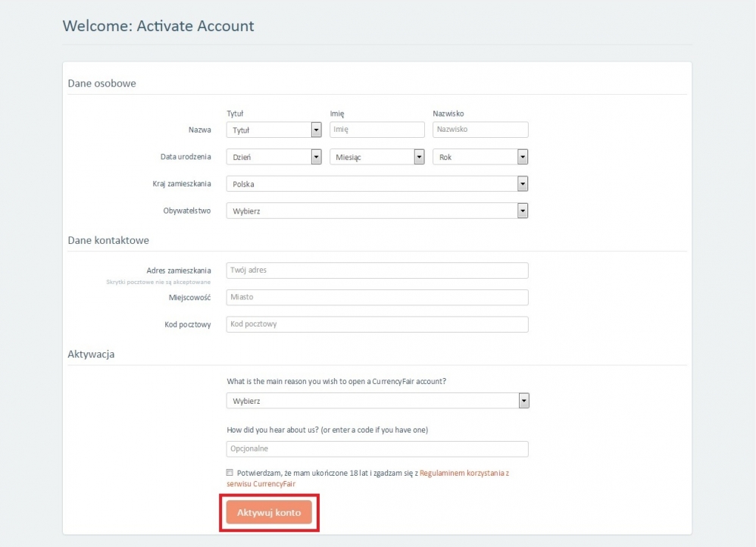Click the Imię input field

377,130
